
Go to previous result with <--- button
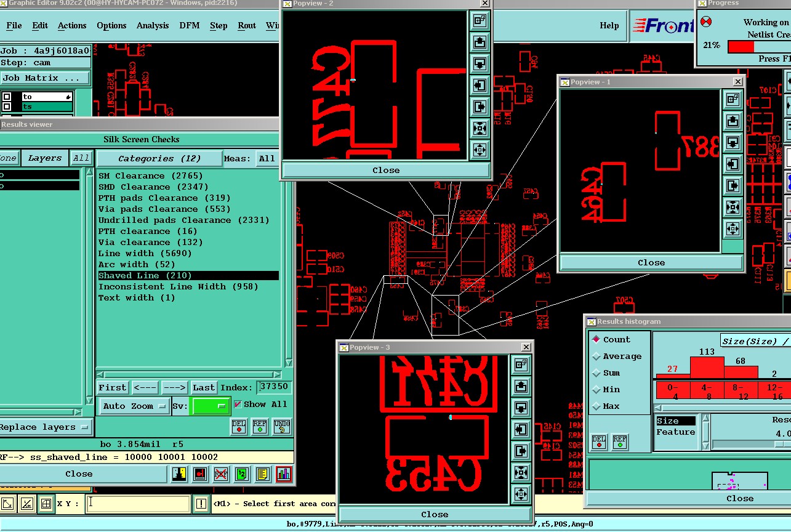pyautogui.click(x=145, y=387)
